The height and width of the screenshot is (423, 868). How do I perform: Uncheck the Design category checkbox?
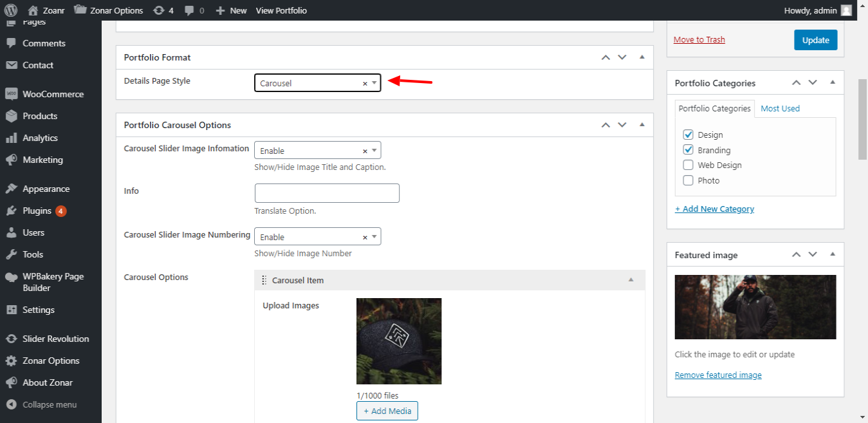coord(688,135)
